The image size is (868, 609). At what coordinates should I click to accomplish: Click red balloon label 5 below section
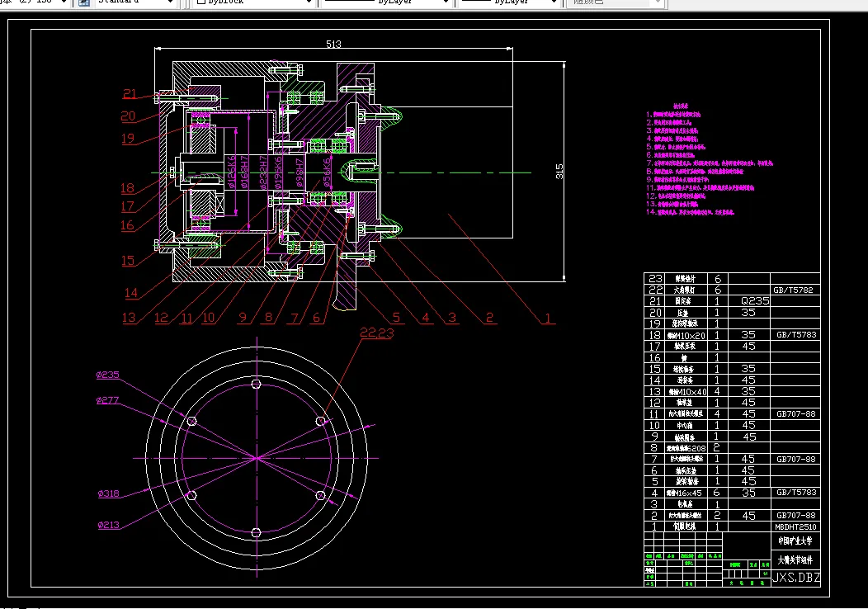(x=396, y=317)
